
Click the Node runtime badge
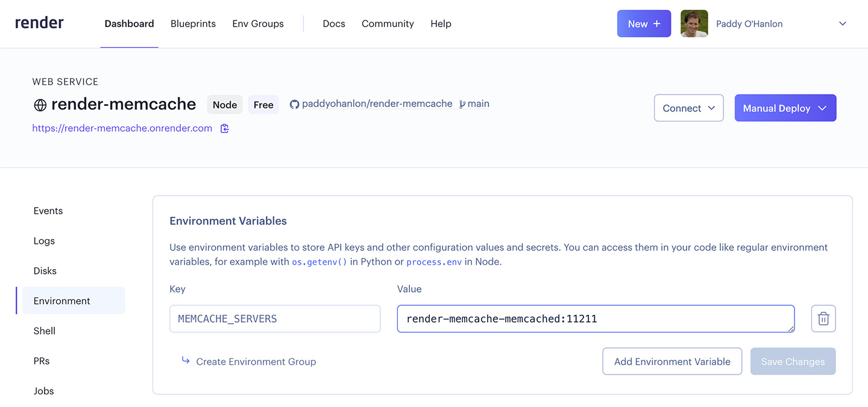225,105
